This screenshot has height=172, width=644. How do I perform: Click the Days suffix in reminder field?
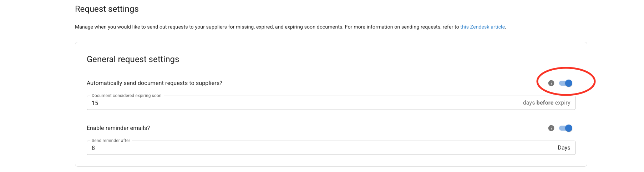pyautogui.click(x=564, y=148)
